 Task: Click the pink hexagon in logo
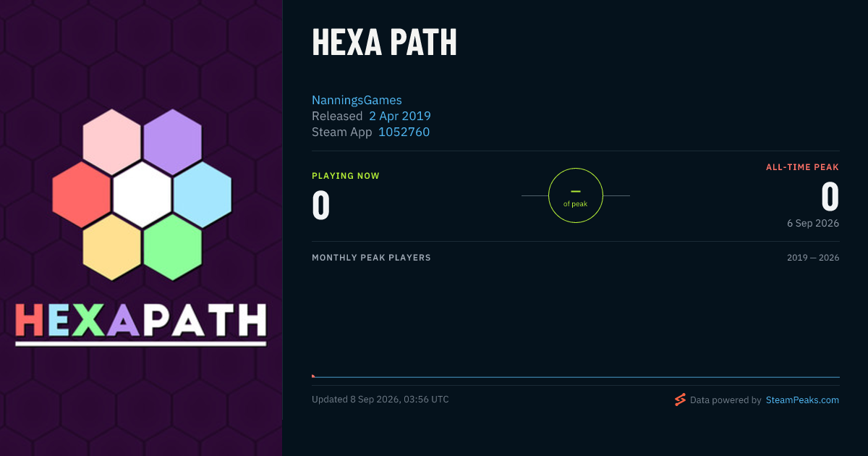tap(111, 142)
